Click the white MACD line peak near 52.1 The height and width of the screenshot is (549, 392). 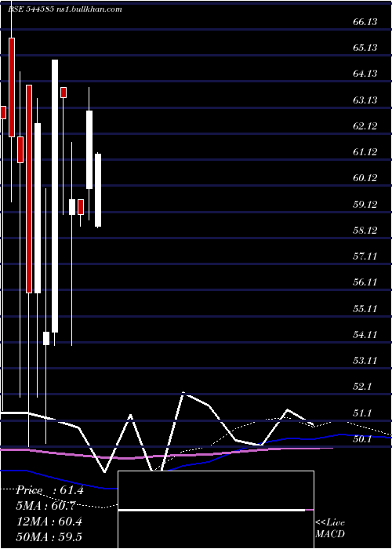coord(183,393)
